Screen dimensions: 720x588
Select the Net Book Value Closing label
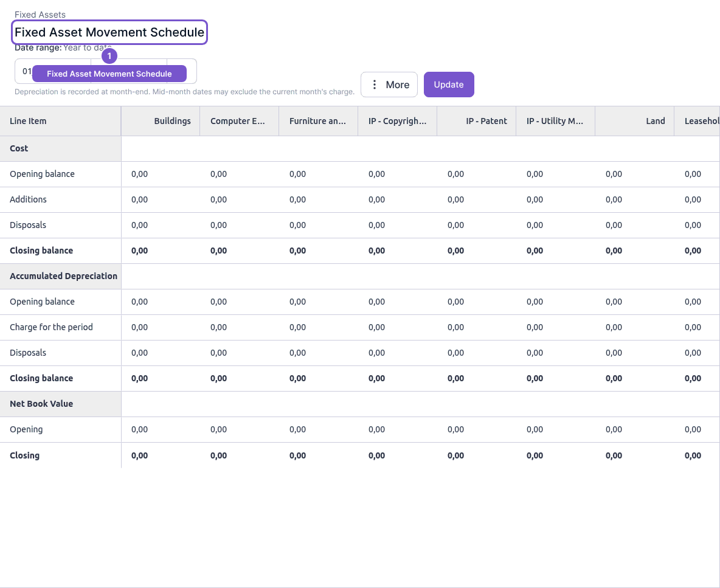(25, 455)
